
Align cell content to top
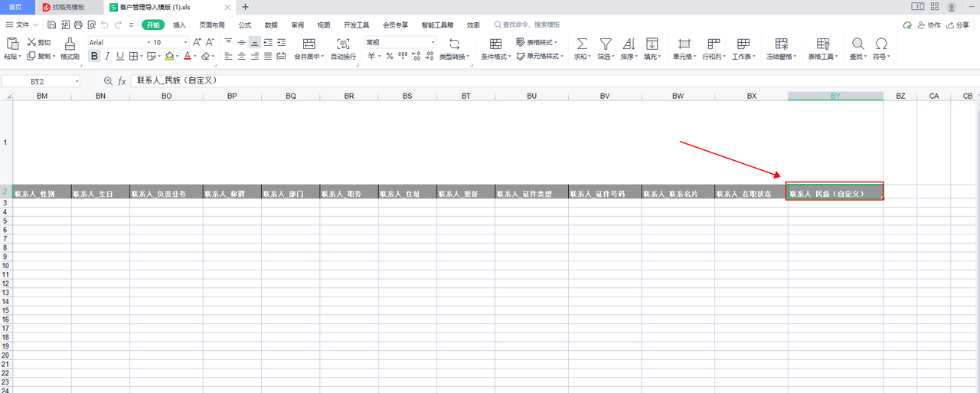click(x=228, y=42)
